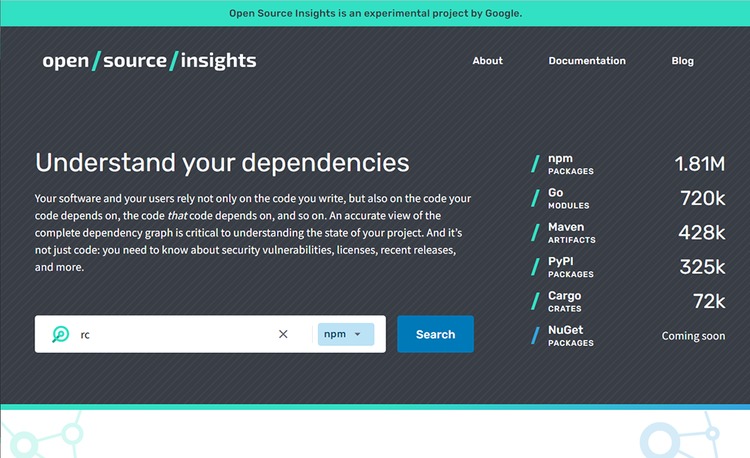Image resolution: width=750 pixels, height=458 pixels.
Task: Open the npm package system dropdown
Action: click(x=346, y=334)
